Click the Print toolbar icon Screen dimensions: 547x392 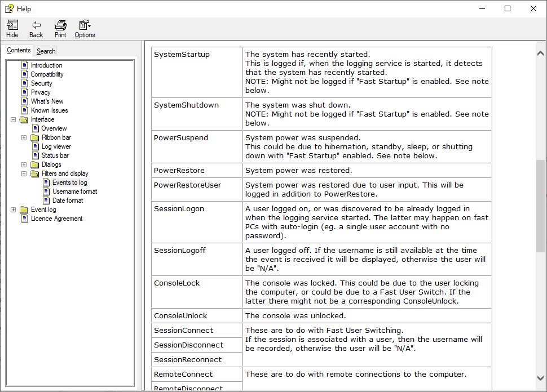pyautogui.click(x=60, y=25)
